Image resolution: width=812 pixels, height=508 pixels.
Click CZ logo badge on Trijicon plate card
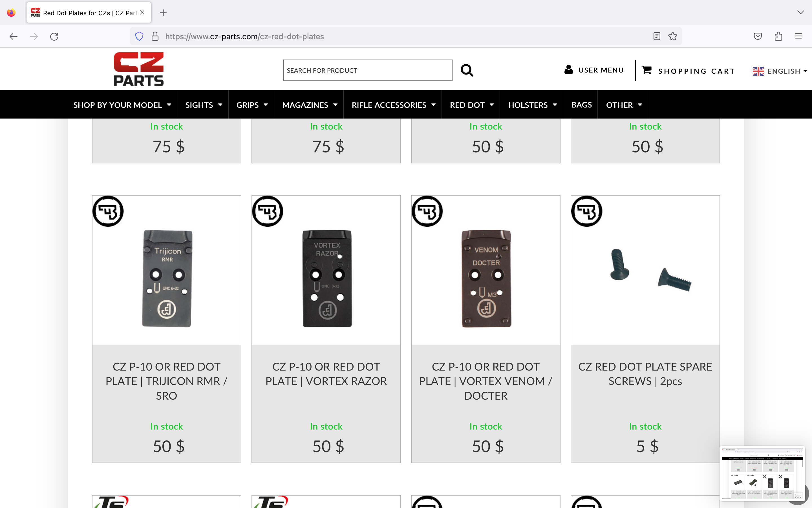tap(108, 211)
